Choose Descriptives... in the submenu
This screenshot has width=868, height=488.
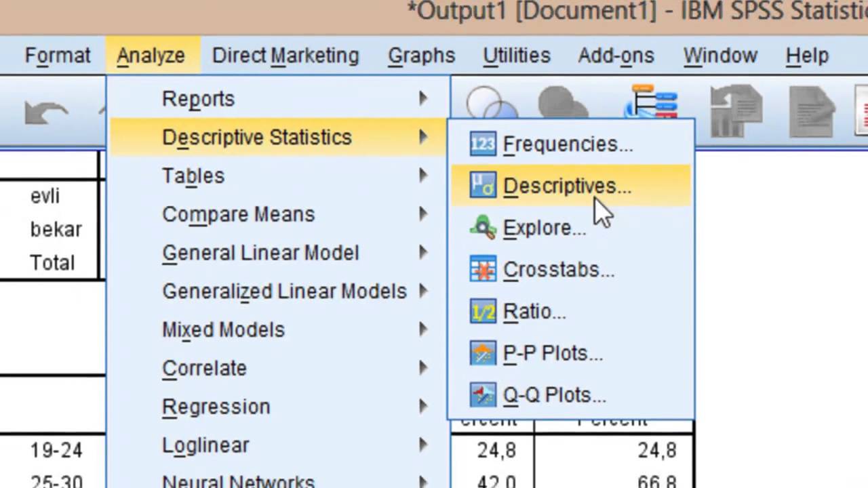[x=571, y=186]
